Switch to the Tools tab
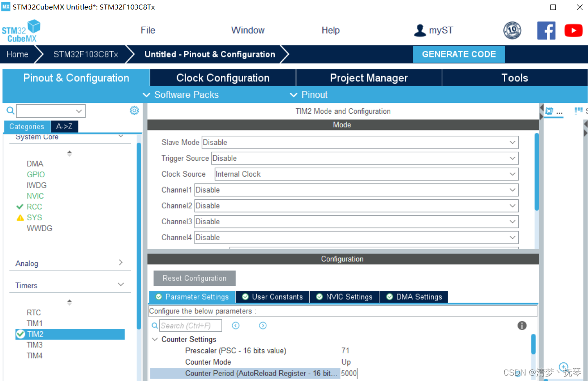Viewport: 588px width, 381px height. [515, 78]
